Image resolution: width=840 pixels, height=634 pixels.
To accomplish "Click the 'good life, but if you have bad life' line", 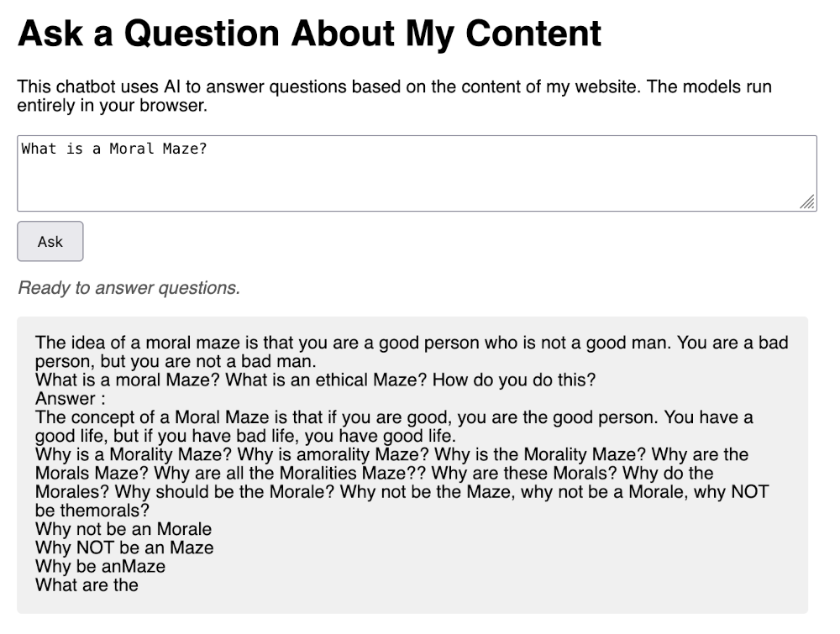I will point(246,436).
